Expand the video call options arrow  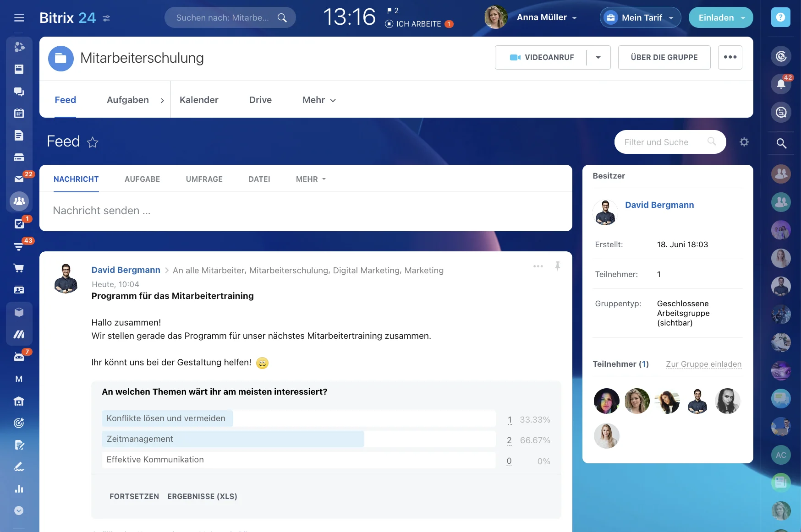598,57
